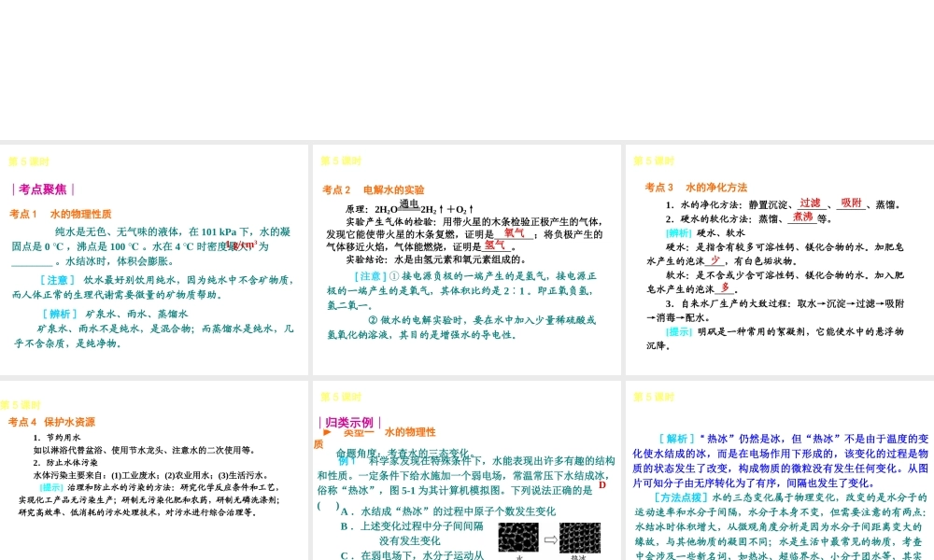Image resolution: width=934 pixels, height=560 pixels.
Task: Click the heading 考点1 水的物理性质
Action: point(60,214)
